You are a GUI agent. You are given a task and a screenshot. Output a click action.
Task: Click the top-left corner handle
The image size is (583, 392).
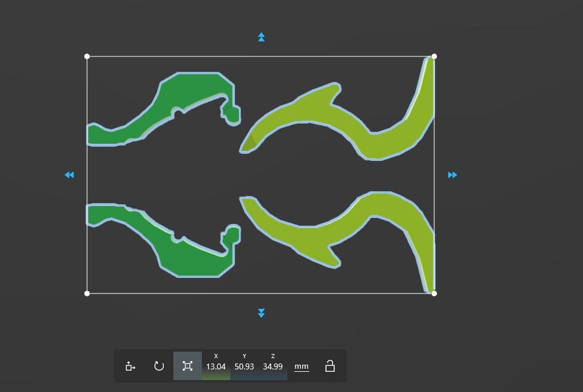pyautogui.click(x=87, y=56)
